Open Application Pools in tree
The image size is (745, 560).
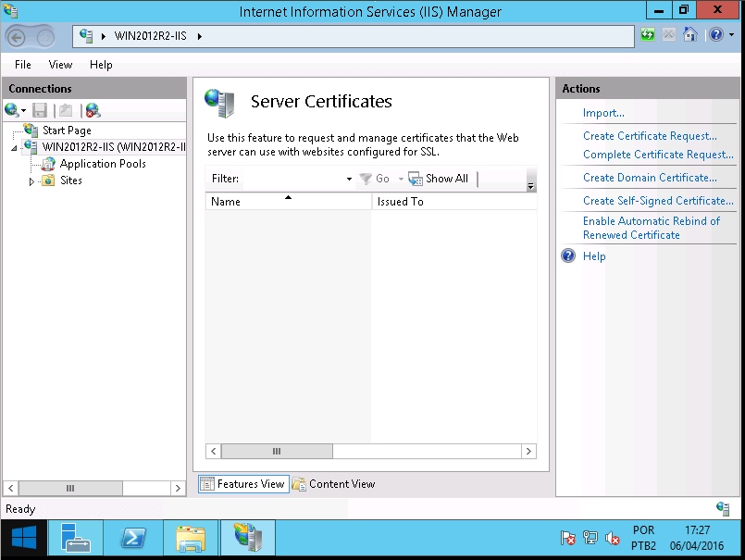point(103,164)
